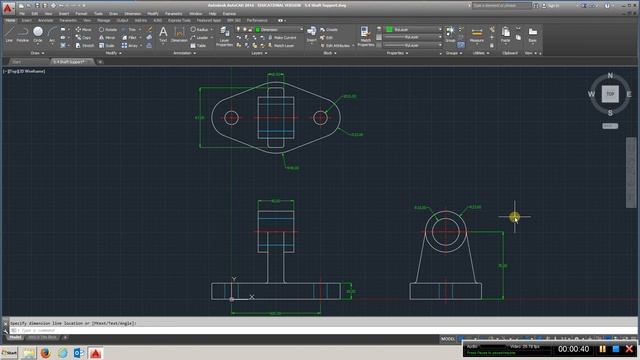Click the new drawing tab plus button
640x360 pixels.
[x=100, y=62]
